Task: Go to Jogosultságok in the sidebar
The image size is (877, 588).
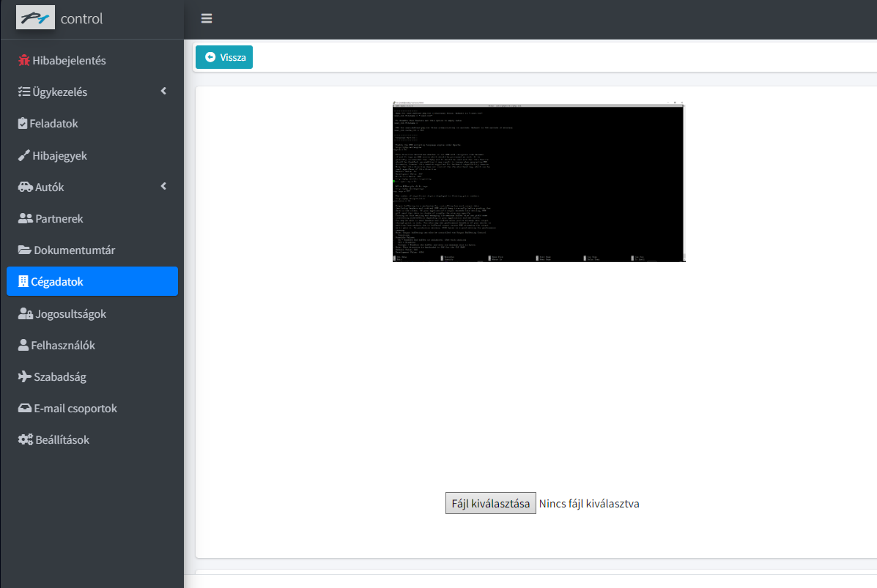Action: point(70,313)
